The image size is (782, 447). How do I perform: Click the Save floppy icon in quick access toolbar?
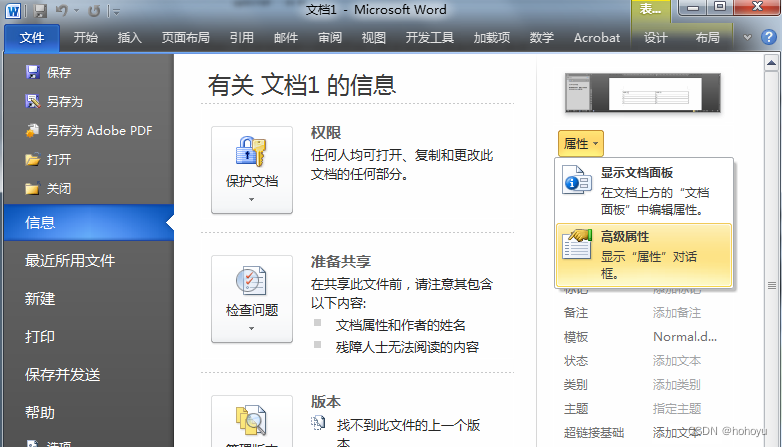click(x=40, y=10)
